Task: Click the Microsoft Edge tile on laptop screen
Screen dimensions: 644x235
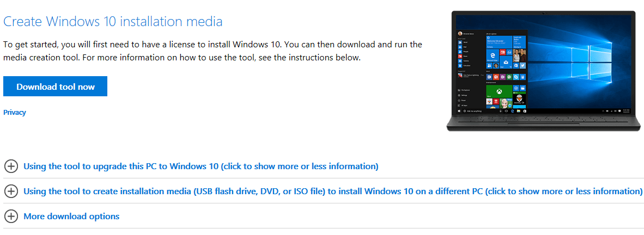Action: click(493, 55)
